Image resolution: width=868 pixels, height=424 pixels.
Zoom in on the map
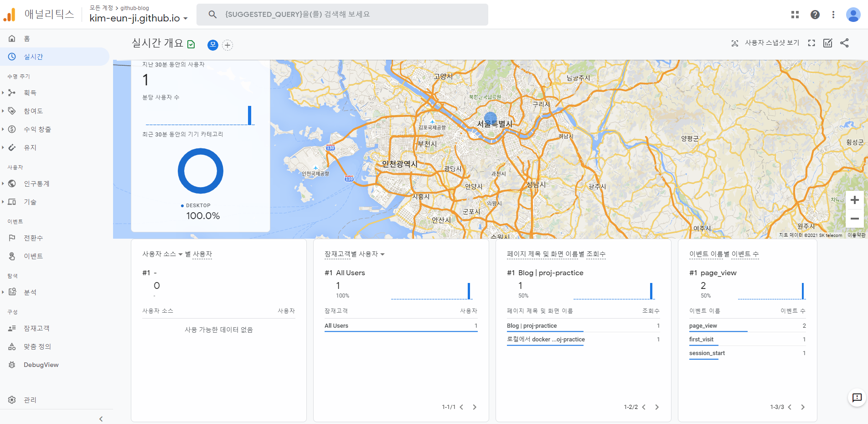tap(855, 200)
